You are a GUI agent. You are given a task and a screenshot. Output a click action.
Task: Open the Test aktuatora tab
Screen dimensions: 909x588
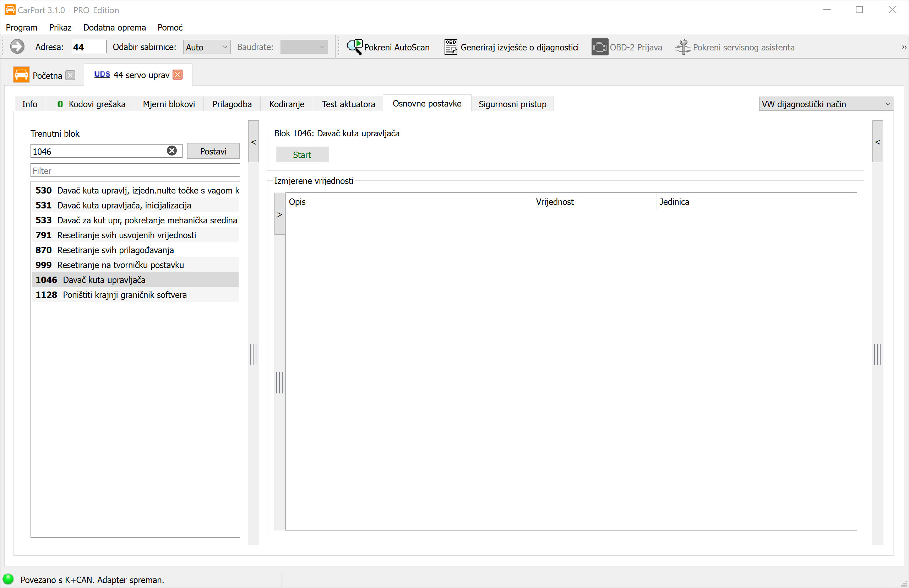(x=348, y=104)
